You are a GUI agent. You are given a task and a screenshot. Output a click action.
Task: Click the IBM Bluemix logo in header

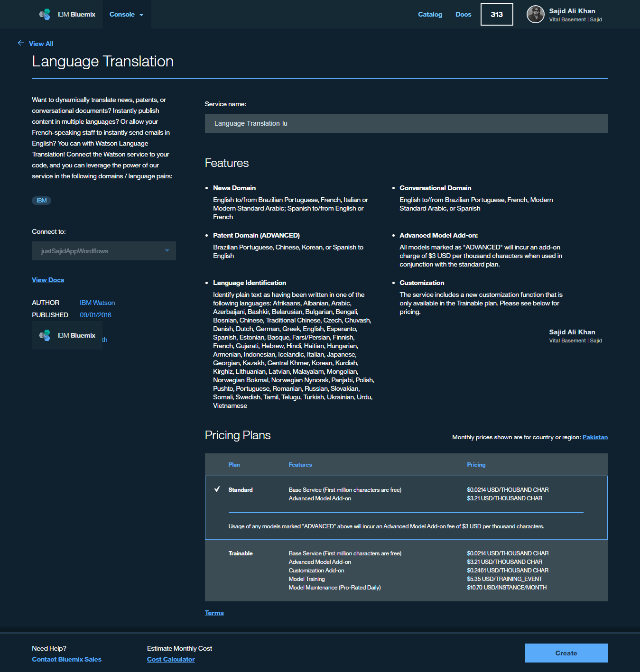pos(67,14)
